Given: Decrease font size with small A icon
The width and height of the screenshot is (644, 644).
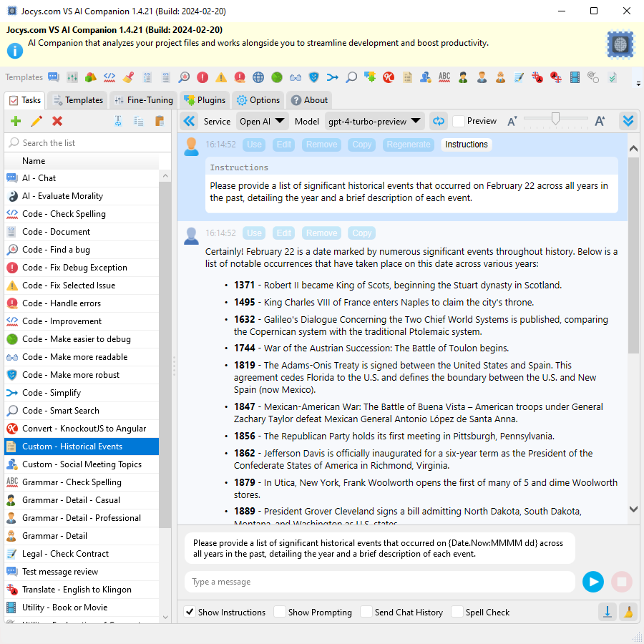Looking at the screenshot, I should click(512, 122).
